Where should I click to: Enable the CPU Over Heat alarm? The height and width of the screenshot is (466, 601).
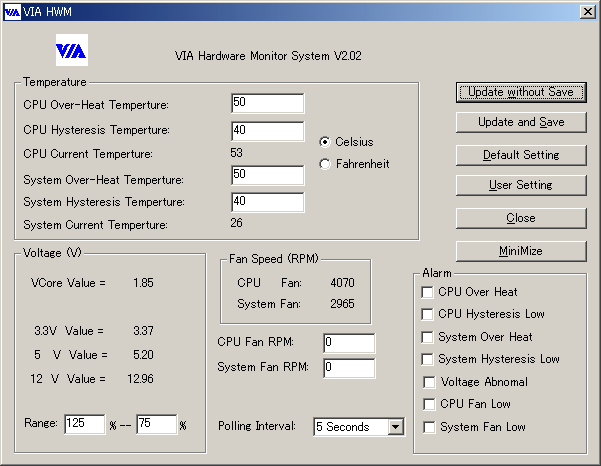click(x=427, y=292)
